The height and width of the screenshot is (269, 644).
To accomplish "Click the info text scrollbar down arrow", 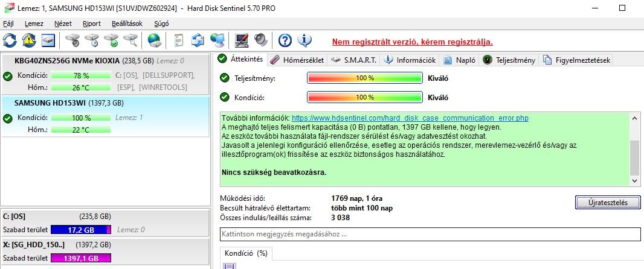I will tap(635, 181).
